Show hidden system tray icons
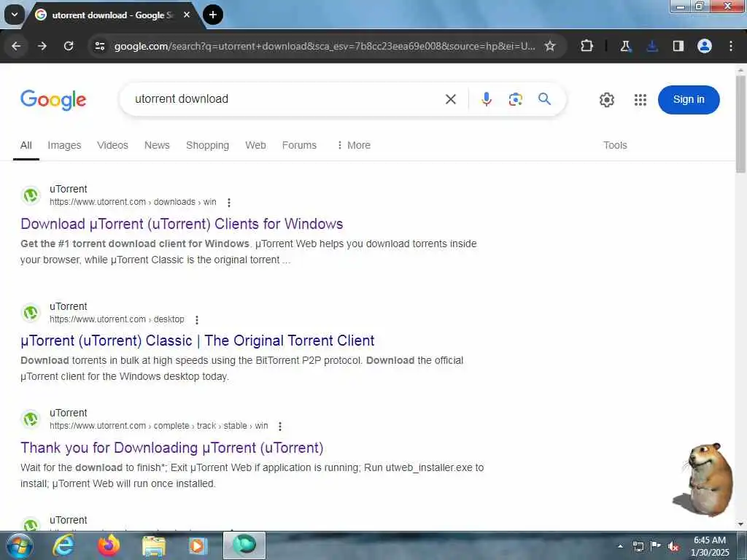Viewport: 747px width, 560px height. click(x=620, y=546)
